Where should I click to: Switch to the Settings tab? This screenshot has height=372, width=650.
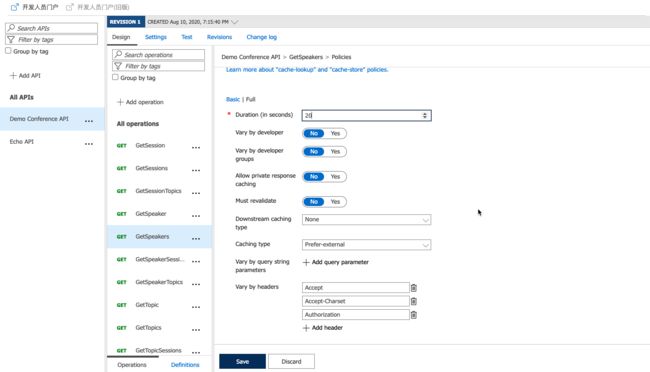[x=156, y=37]
